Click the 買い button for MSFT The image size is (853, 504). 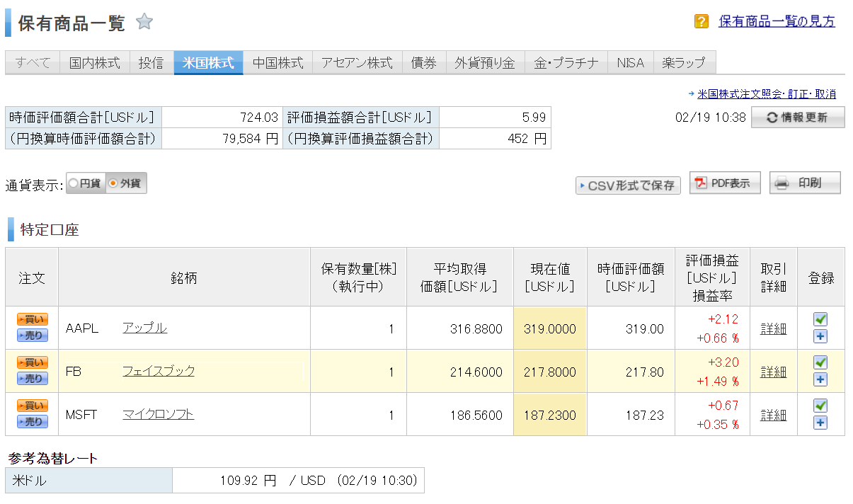pyautogui.click(x=33, y=406)
